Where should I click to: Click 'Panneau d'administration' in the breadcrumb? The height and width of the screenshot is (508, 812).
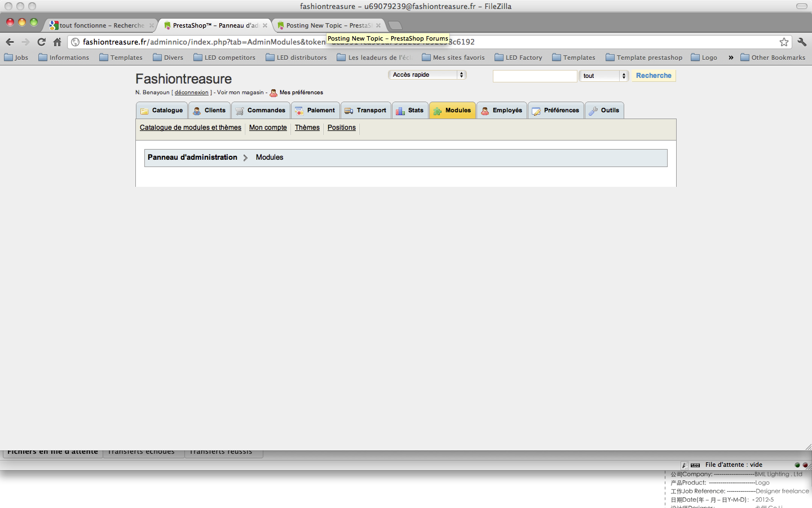(192, 157)
